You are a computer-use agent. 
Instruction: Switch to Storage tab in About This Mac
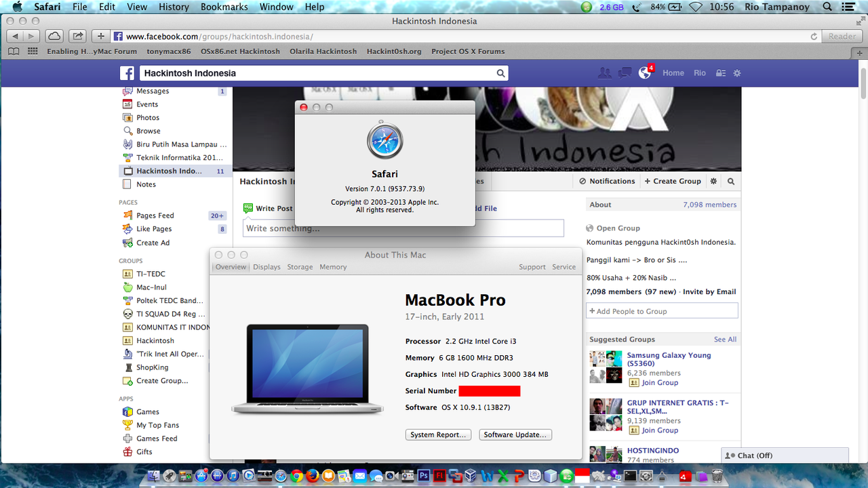tap(300, 267)
